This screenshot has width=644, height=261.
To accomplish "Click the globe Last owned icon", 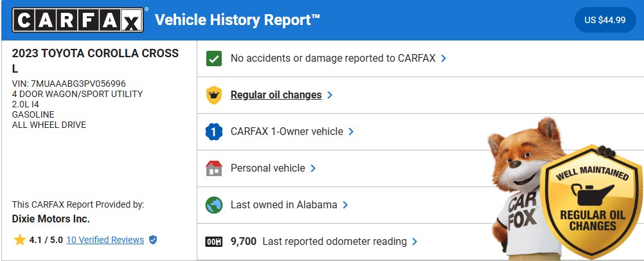I will pos(214,204).
